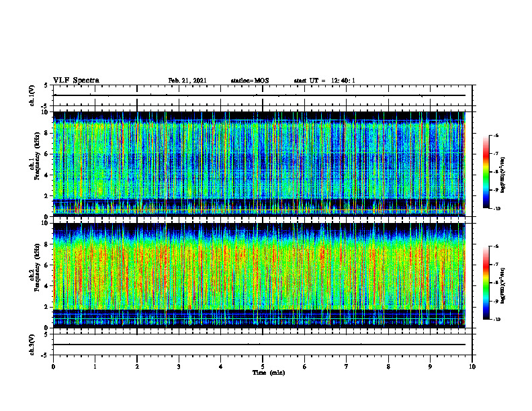Click the ch.1 spectrogram color scale bar
This screenshot has width=532, height=411.
click(486, 172)
